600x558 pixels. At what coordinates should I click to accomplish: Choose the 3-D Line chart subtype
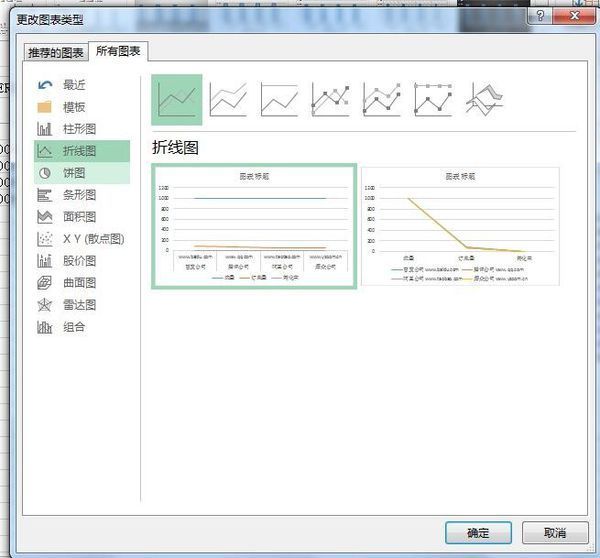[484, 100]
